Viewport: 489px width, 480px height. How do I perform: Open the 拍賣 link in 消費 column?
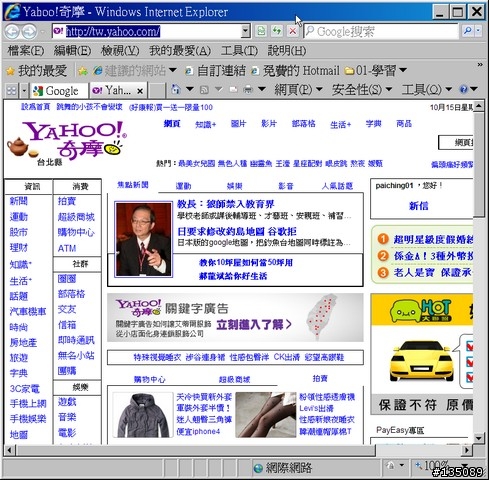point(67,201)
